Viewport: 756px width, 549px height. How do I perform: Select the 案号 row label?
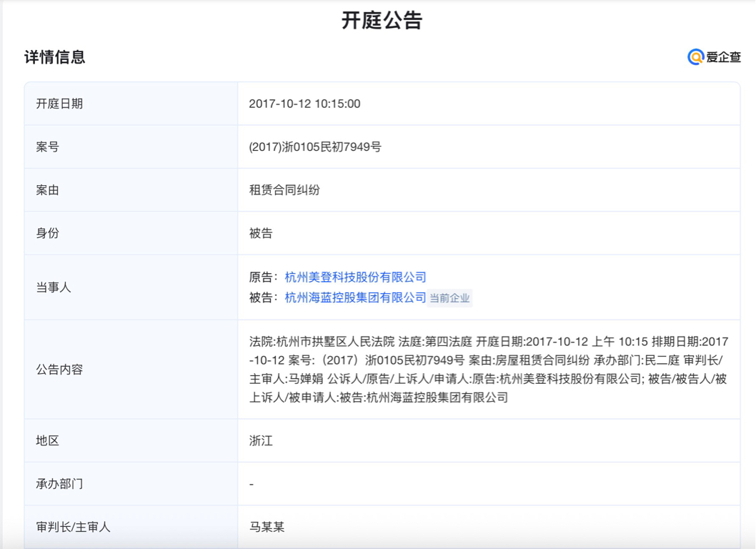47,147
